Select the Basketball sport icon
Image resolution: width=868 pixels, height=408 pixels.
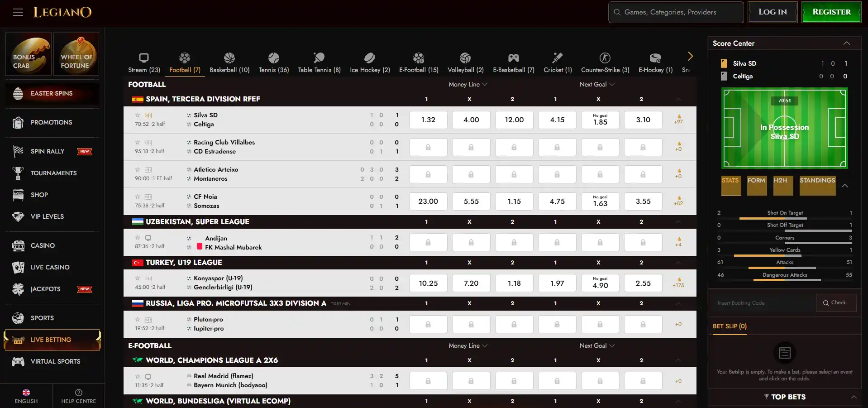229,58
